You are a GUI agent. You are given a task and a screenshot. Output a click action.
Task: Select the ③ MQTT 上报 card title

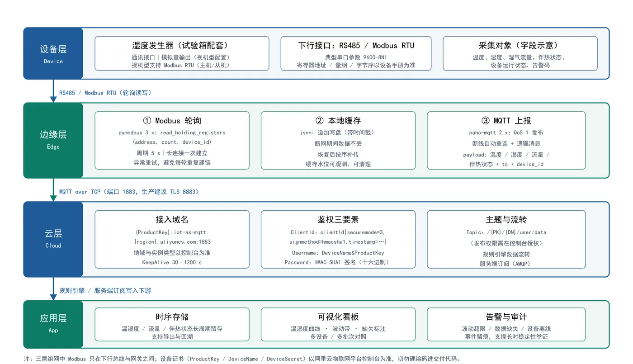coord(506,121)
